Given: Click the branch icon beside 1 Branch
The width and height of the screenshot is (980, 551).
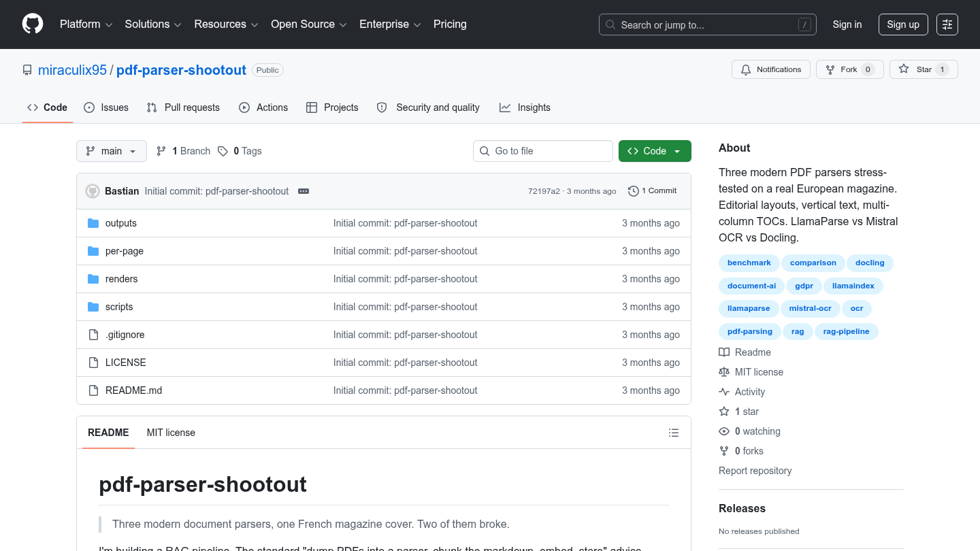Looking at the screenshot, I should [161, 151].
